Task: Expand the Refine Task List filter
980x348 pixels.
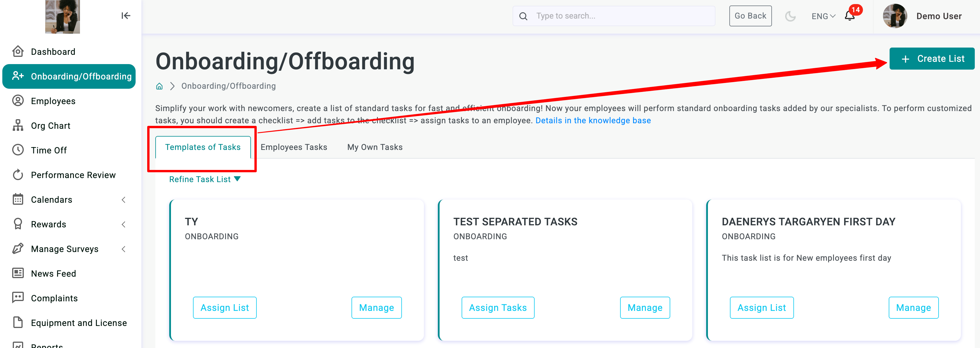Action: point(205,179)
